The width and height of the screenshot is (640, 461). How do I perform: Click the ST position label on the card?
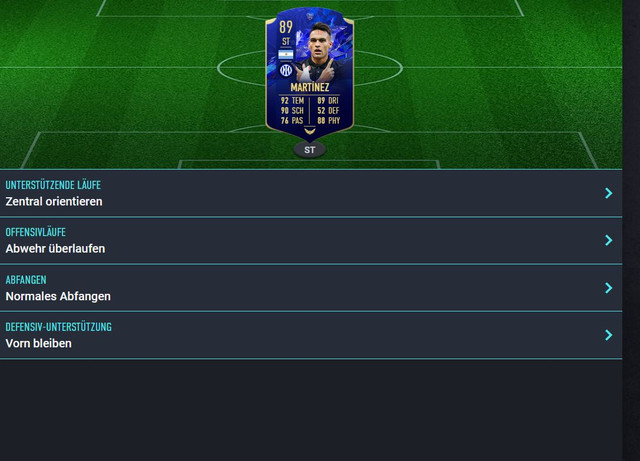pyautogui.click(x=286, y=42)
